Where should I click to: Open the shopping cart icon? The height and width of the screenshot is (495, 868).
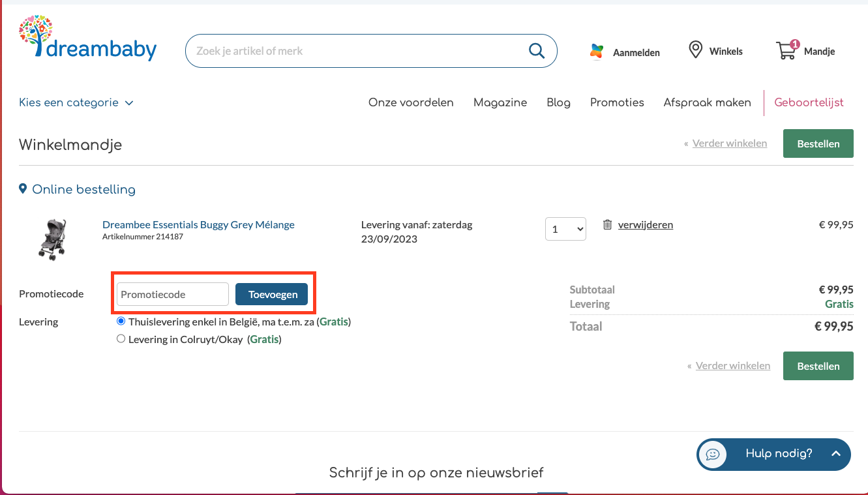pyautogui.click(x=787, y=50)
